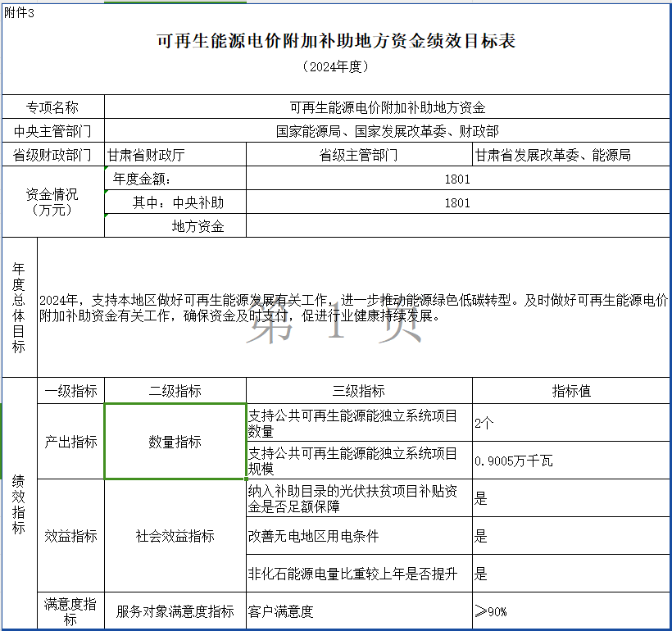The image size is (672, 631).
Task: Select the 年度总体目标 description text cell
Action: 353,308
